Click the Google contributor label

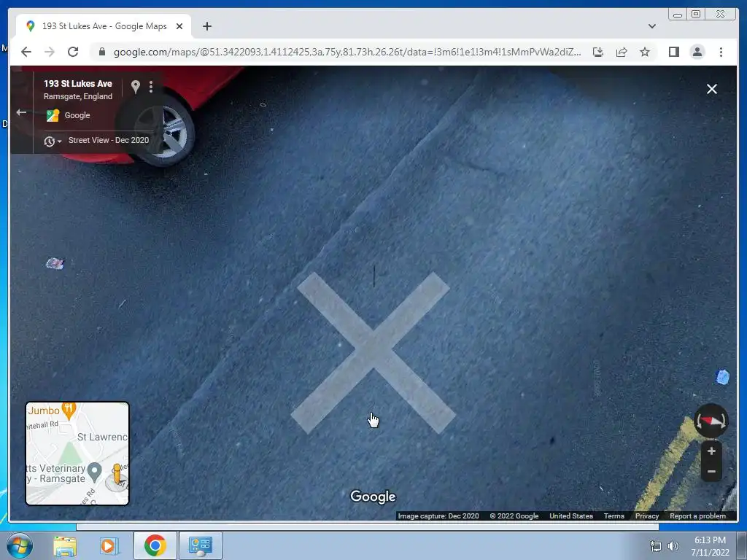(77, 115)
